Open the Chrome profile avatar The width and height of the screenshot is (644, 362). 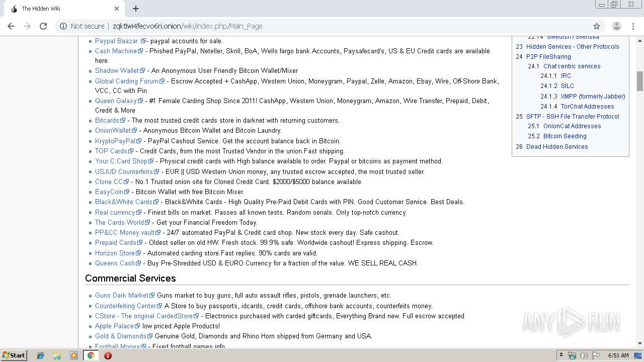[616, 26]
